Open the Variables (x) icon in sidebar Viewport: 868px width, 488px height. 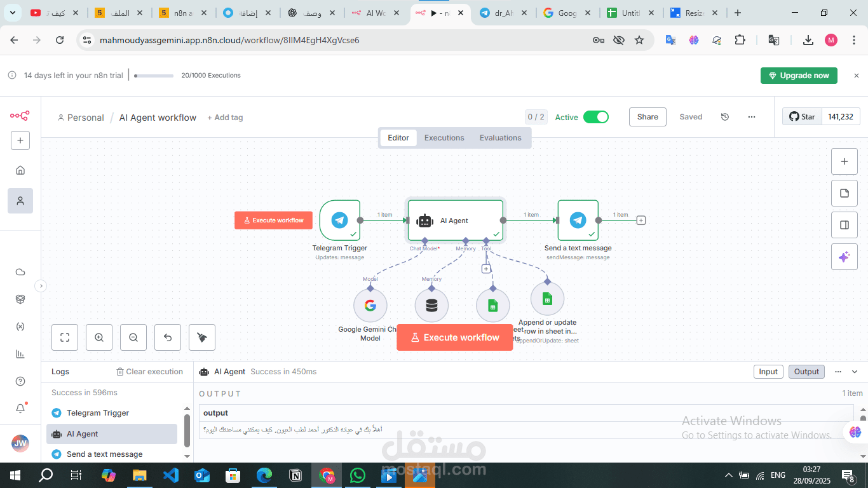coord(20,327)
